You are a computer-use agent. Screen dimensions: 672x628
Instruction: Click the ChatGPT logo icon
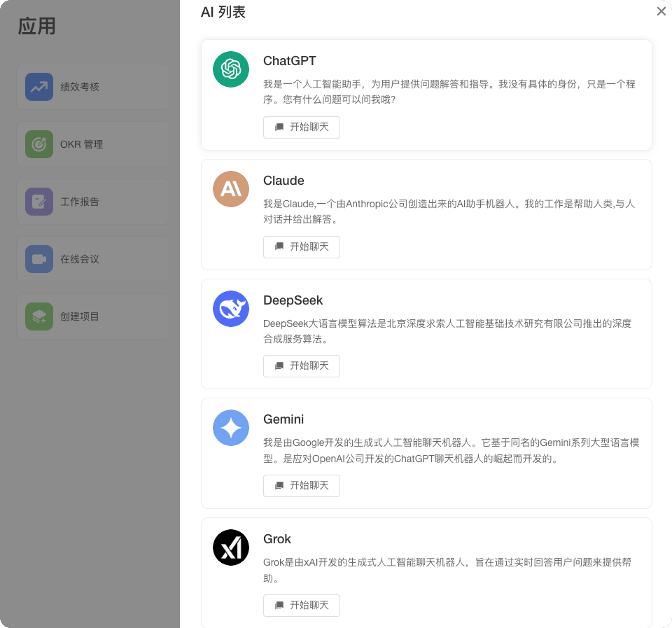(x=231, y=69)
